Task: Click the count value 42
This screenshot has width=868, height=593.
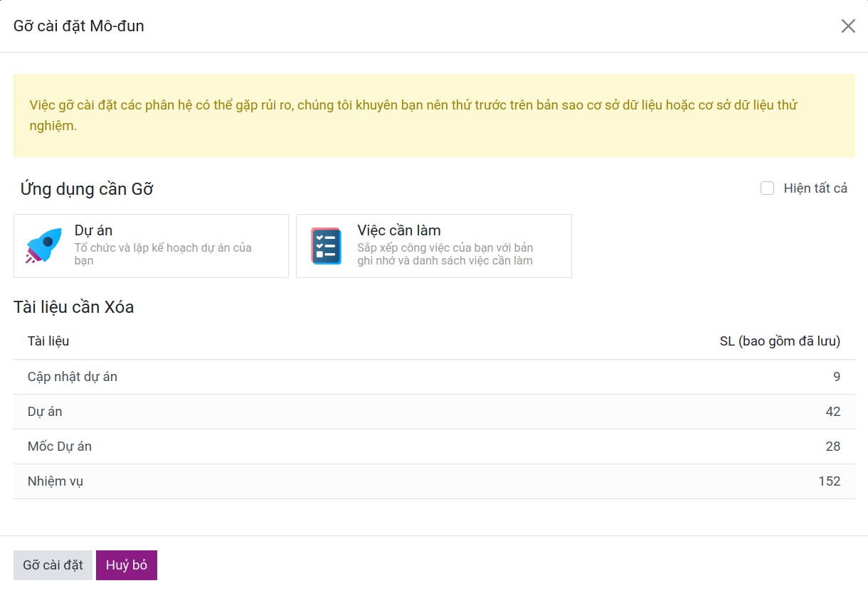Action: click(x=833, y=412)
